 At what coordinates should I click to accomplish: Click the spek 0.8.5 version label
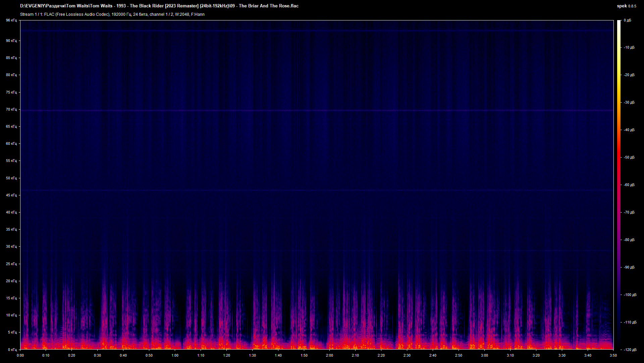pyautogui.click(x=627, y=6)
